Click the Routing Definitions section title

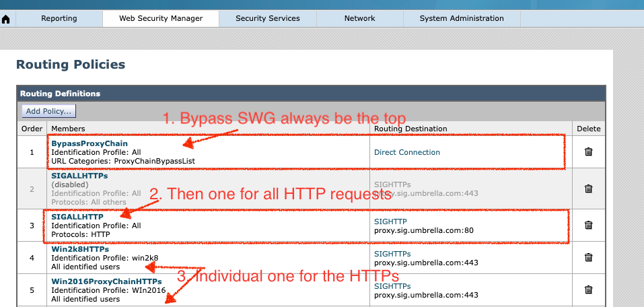coord(60,94)
